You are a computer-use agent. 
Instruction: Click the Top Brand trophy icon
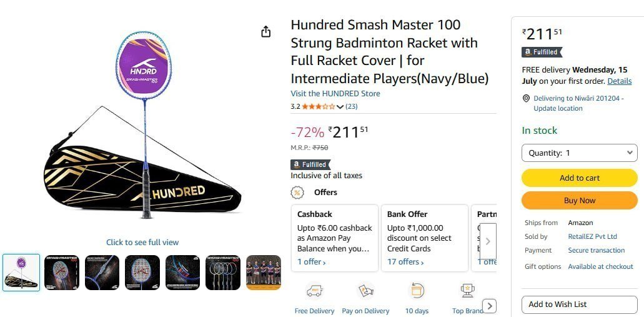[x=467, y=291]
